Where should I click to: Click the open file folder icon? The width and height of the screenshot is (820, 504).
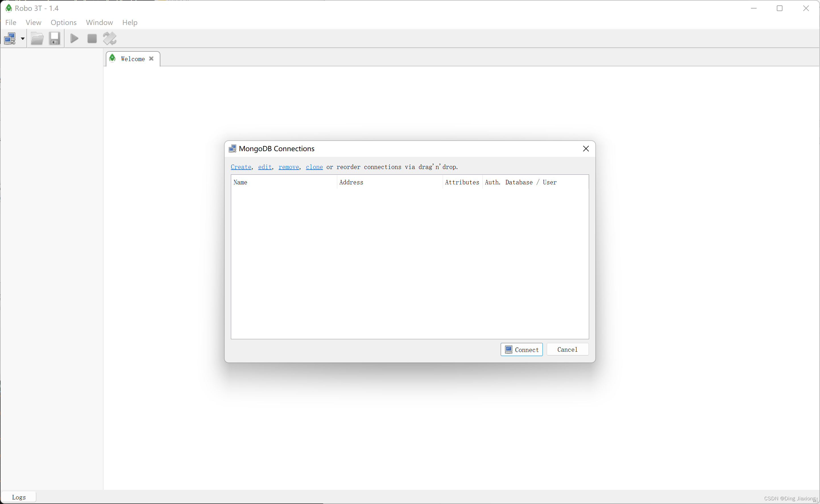point(37,38)
